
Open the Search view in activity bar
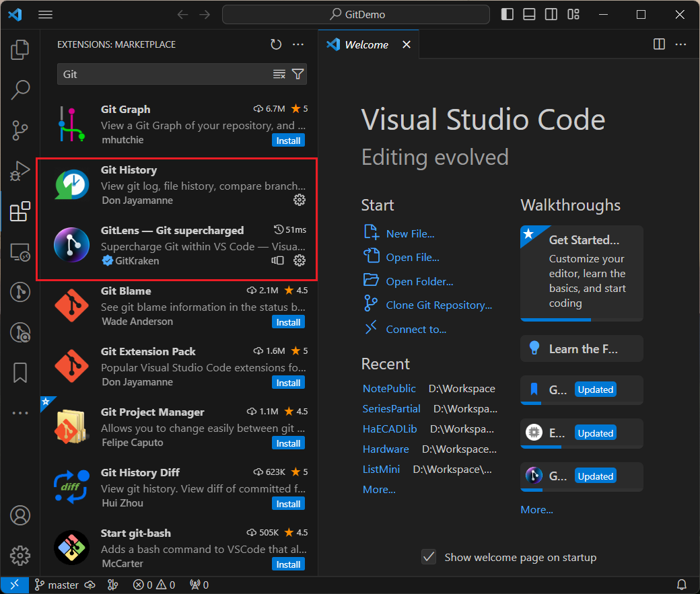click(20, 89)
